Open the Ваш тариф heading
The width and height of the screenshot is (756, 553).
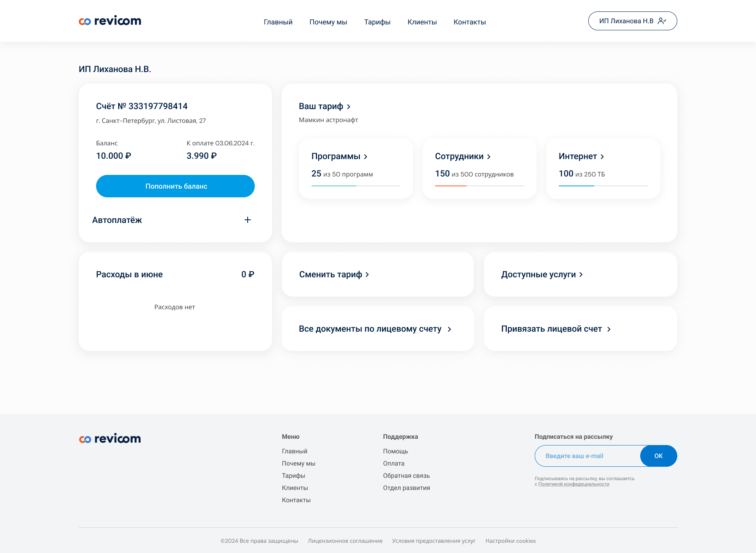[321, 106]
